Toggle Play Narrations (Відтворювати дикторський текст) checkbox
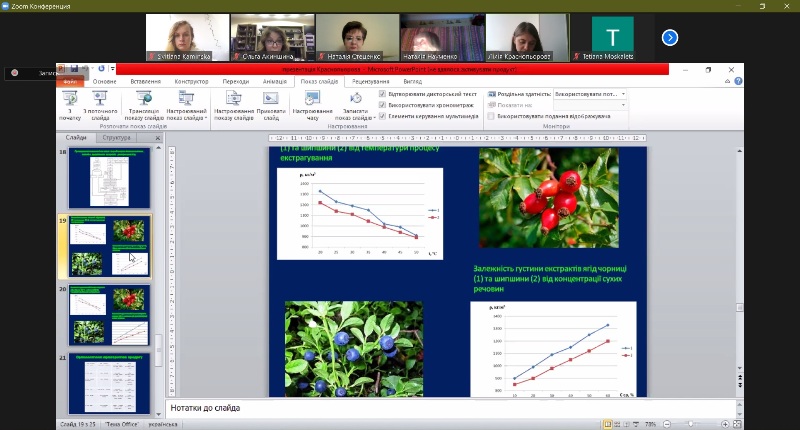Image resolution: width=800 pixels, height=430 pixels. coord(382,94)
